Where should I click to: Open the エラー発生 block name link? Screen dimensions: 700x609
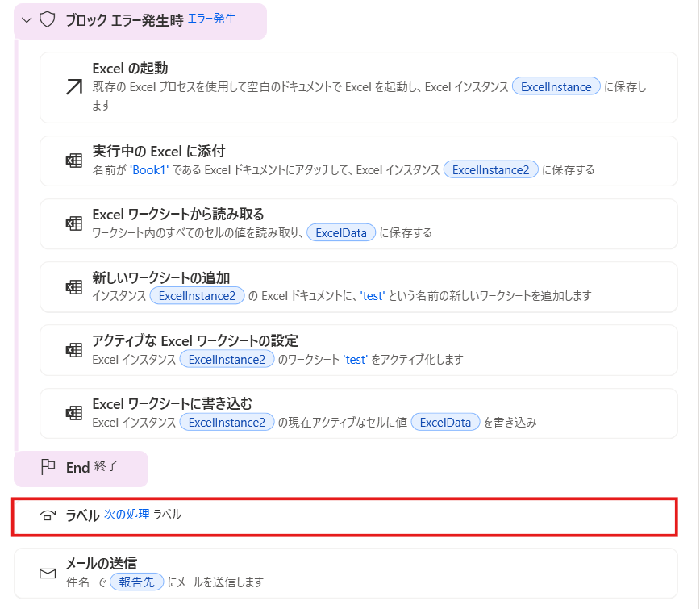[x=212, y=19]
